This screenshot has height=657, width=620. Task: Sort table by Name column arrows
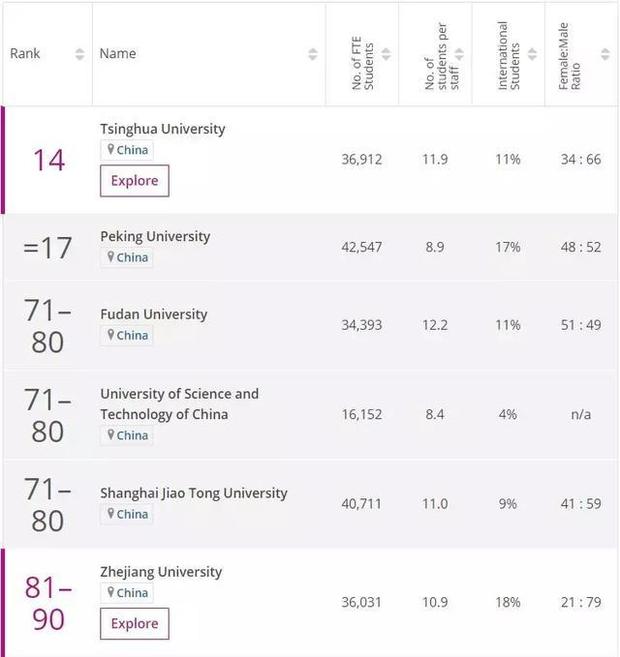pos(313,54)
